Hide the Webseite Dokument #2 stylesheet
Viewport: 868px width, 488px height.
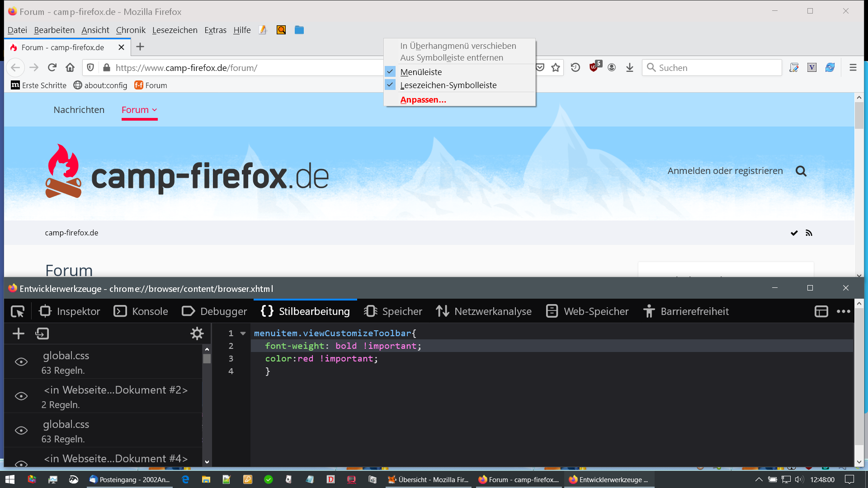[21, 396]
